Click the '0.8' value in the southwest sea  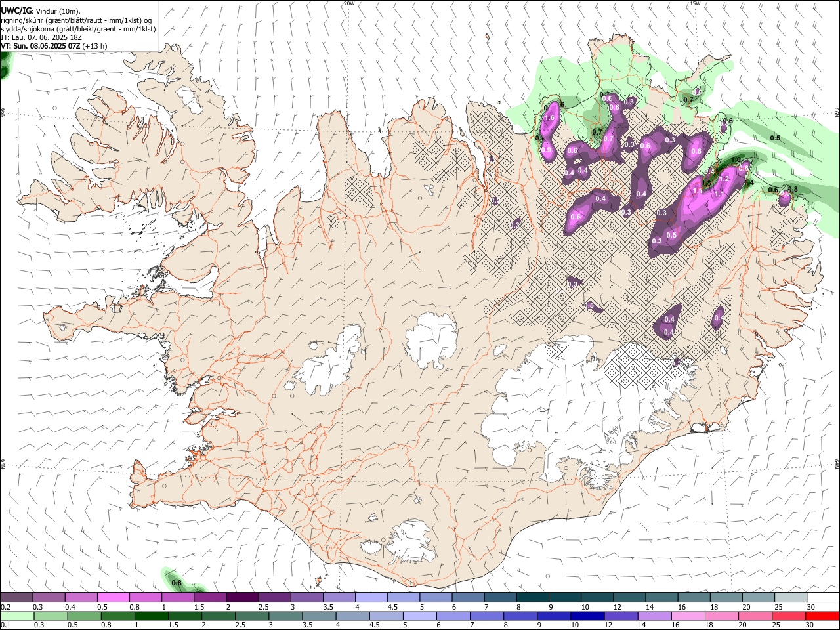[x=176, y=583]
